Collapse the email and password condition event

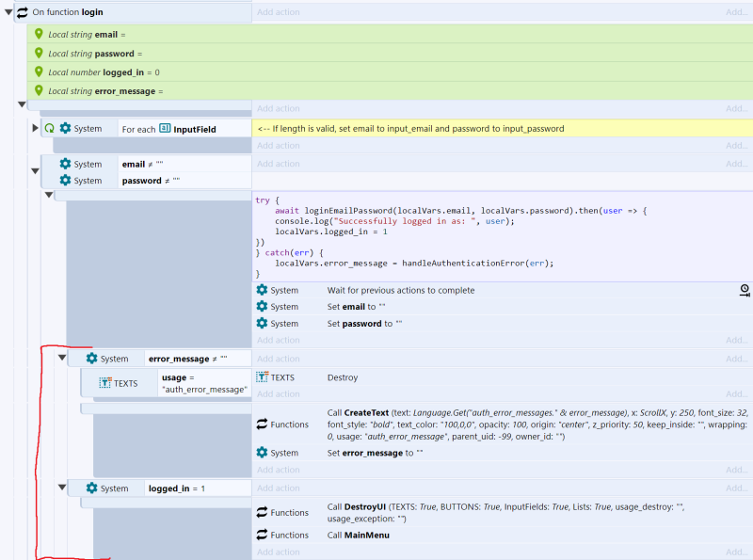35,171
